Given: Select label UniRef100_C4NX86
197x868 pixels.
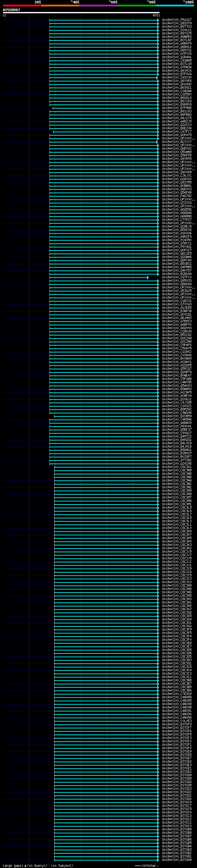Looking at the screenshot, I should coord(177,718).
